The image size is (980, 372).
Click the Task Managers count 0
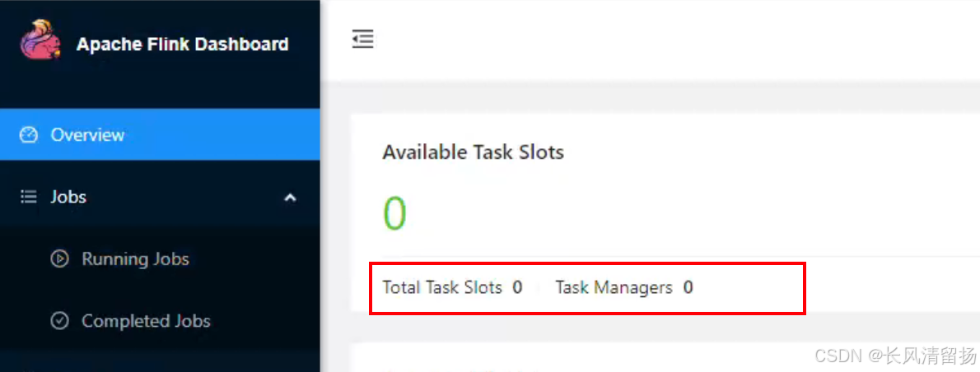[x=688, y=287]
